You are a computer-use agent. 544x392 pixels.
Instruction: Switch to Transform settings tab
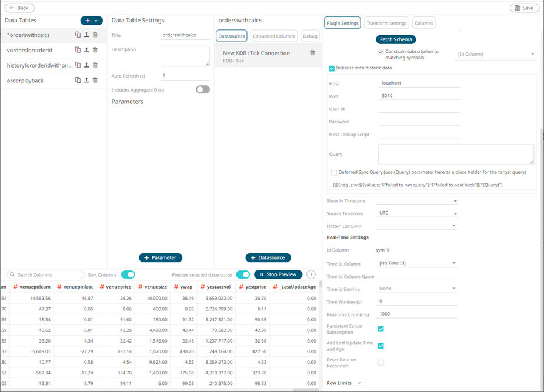pos(386,23)
